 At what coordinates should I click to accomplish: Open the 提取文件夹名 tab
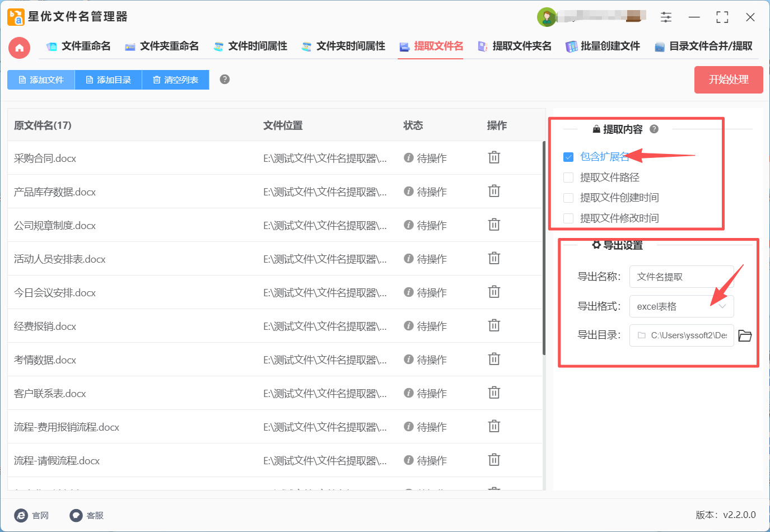[x=515, y=46]
